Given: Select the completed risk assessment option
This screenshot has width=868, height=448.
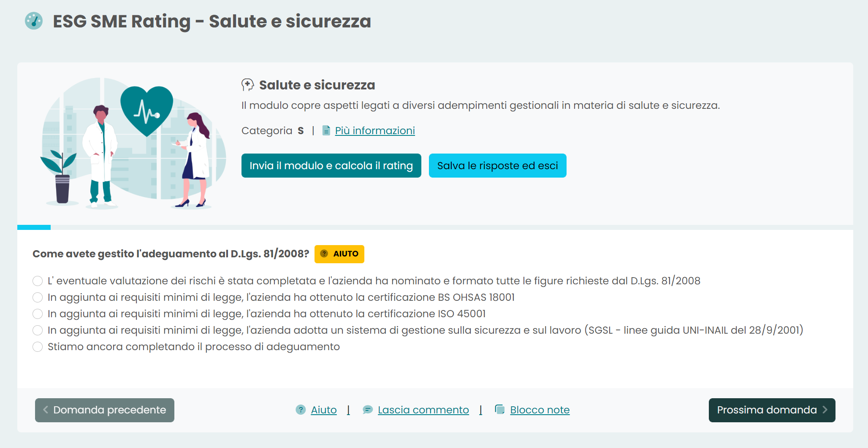Looking at the screenshot, I should [38, 281].
